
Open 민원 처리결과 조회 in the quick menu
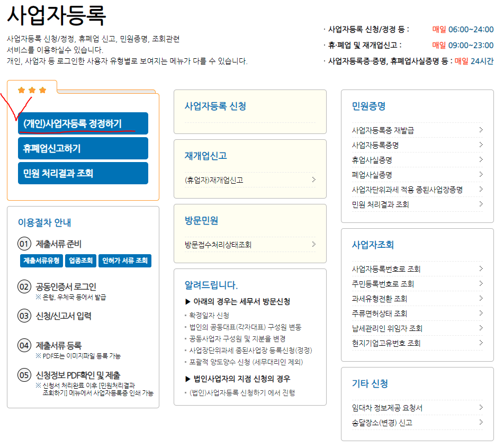(82, 173)
